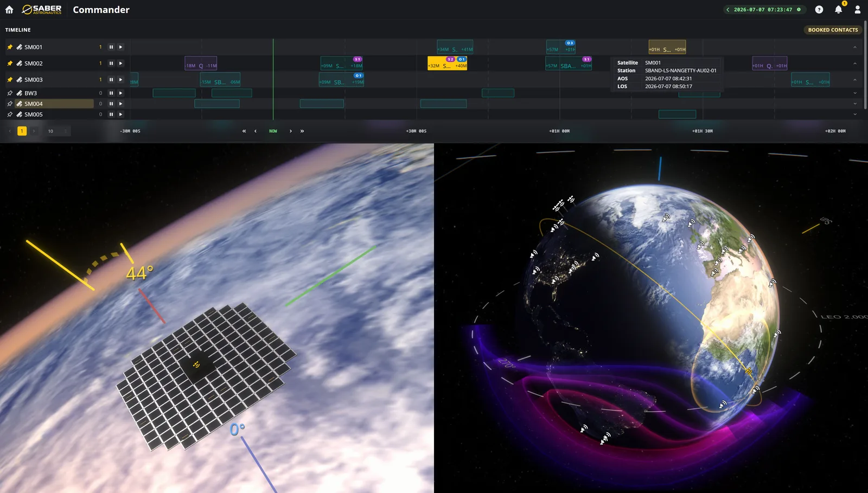
Task: Expand the SM004 timeline row
Action: [x=855, y=104]
